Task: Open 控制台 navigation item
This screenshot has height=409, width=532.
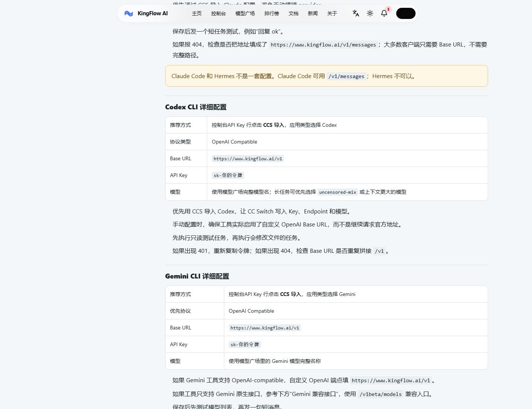Action: [218, 13]
